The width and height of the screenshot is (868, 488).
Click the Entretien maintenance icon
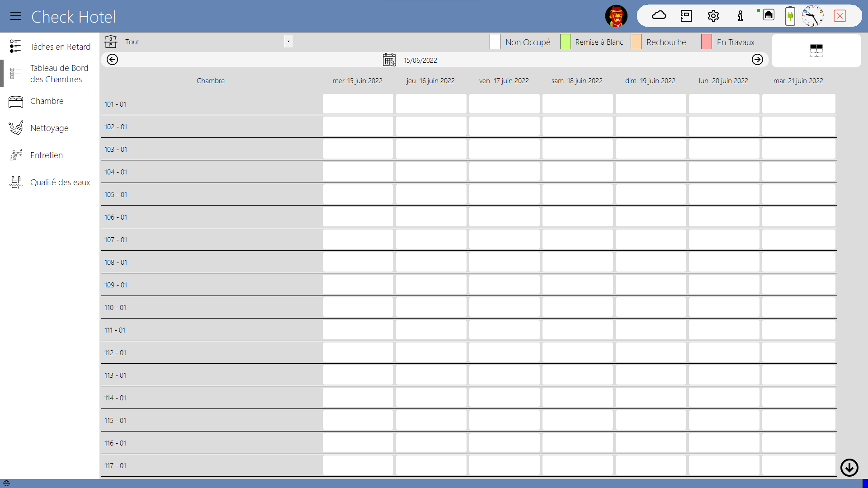click(15, 155)
